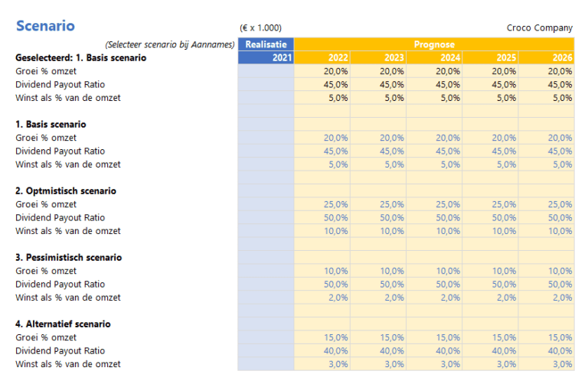Select the 2. Optmistisch scenario heading
The image size is (588, 384).
[67, 190]
